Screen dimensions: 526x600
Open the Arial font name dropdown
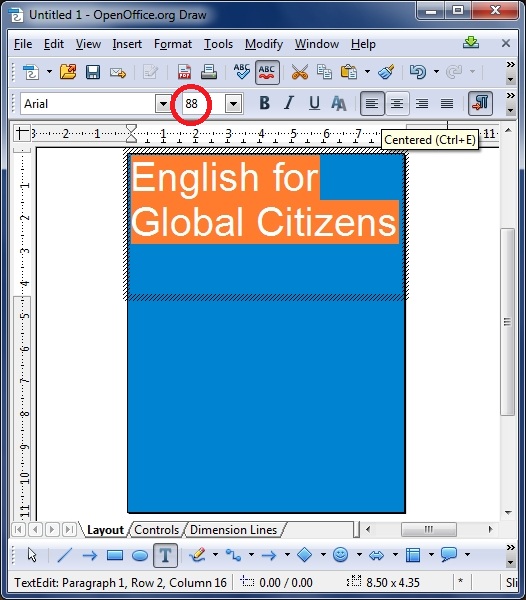[163, 104]
